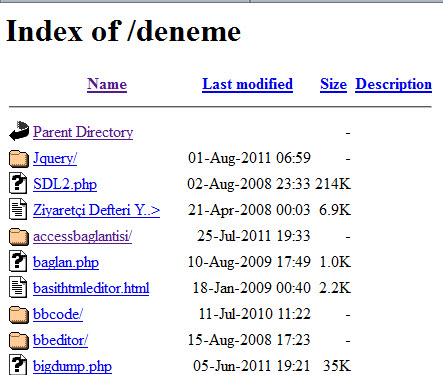Click the size value 2.2K
This screenshot has height=375, width=443.
pyautogui.click(x=335, y=288)
